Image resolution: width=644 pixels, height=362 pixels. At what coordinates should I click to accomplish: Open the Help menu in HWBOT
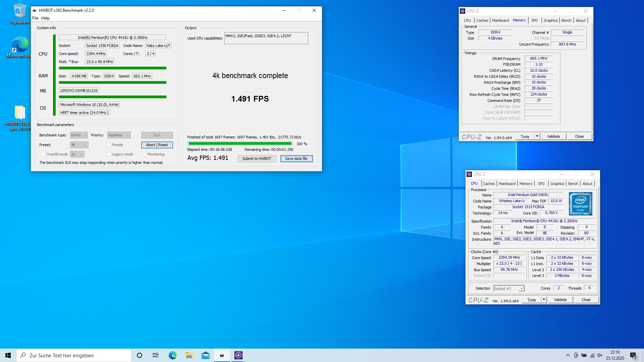click(45, 18)
